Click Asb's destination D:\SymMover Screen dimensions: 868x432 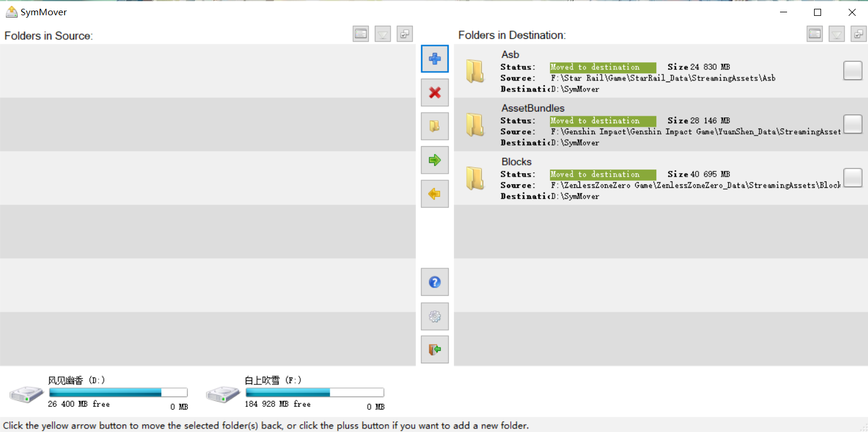(x=575, y=89)
